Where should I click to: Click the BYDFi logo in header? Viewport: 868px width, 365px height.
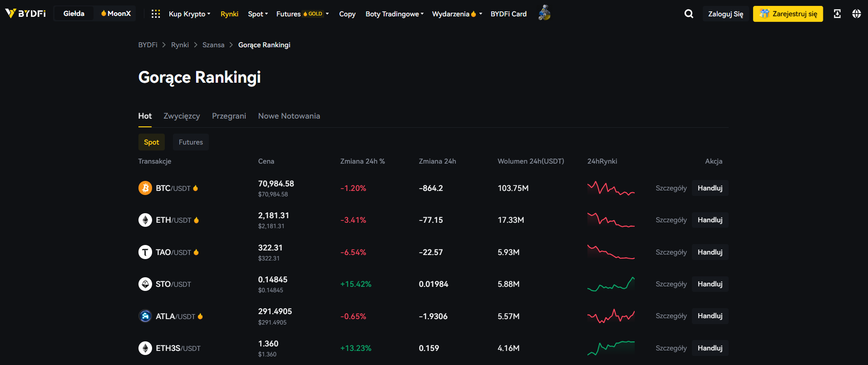pos(25,14)
